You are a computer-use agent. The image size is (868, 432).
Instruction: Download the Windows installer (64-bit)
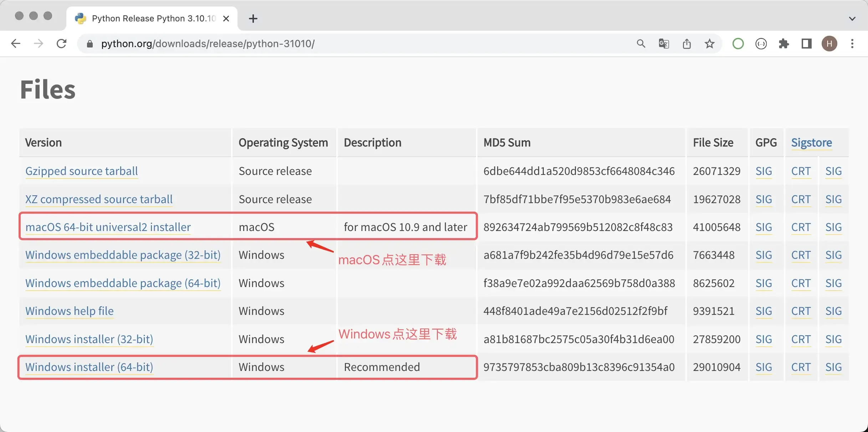point(89,367)
